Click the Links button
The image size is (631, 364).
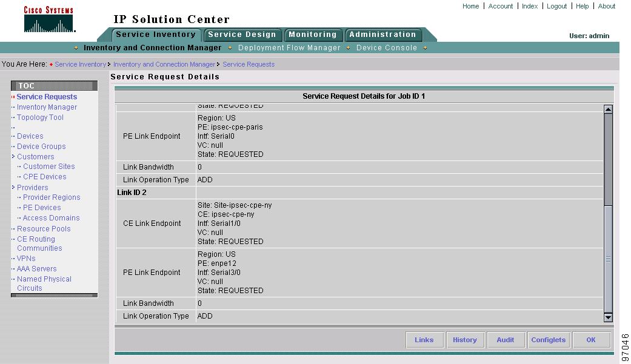point(424,340)
